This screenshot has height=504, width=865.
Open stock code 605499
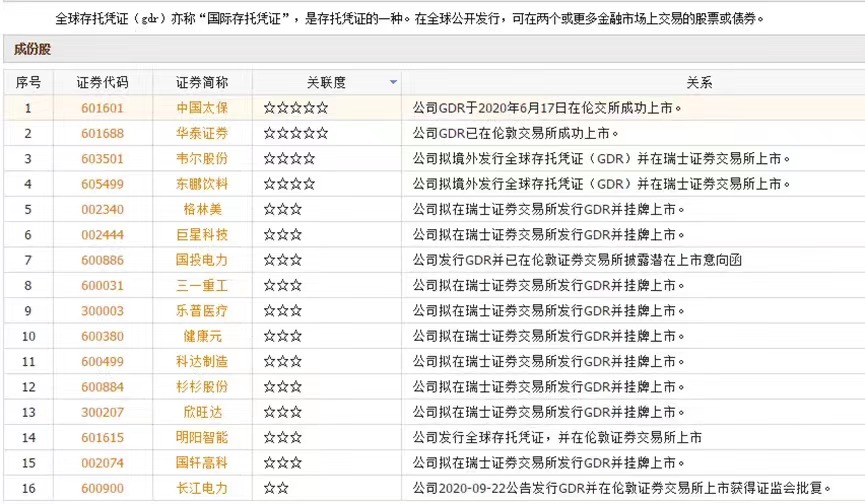point(103,184)
